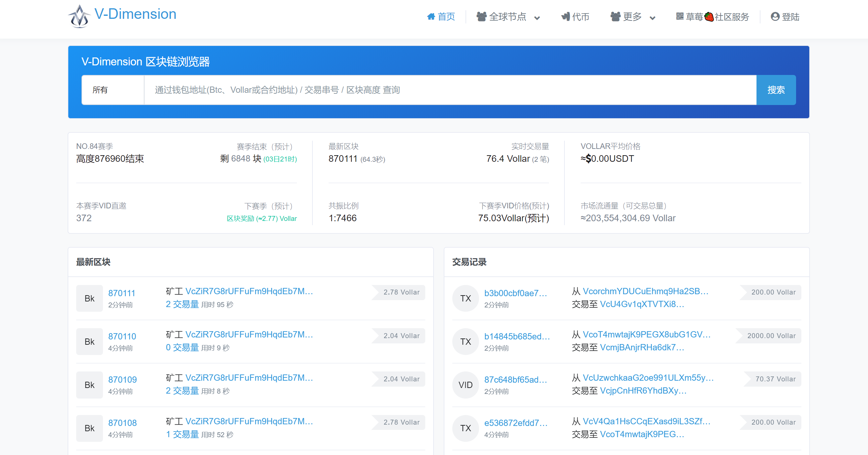
Task: Click 0 交易量 under block 870110
Action: coord(182,347)
